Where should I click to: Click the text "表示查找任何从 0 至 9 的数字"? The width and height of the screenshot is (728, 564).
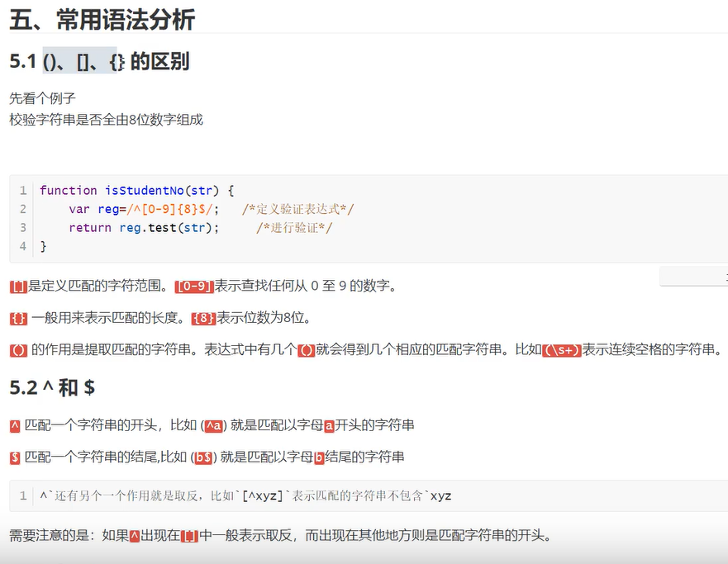coord(306,286)
